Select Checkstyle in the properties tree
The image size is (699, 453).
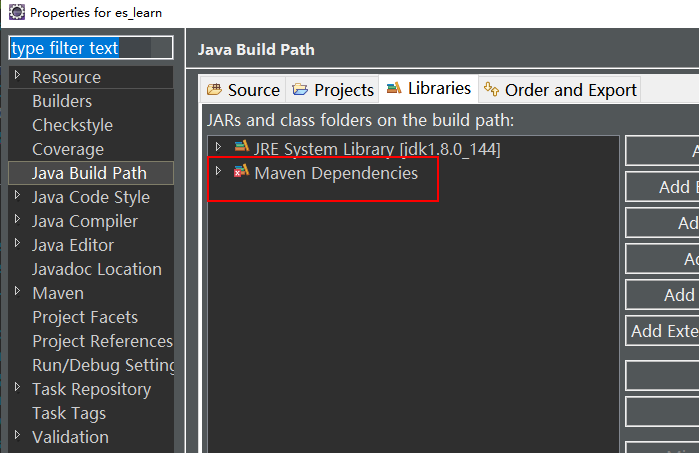pos(72,125)
